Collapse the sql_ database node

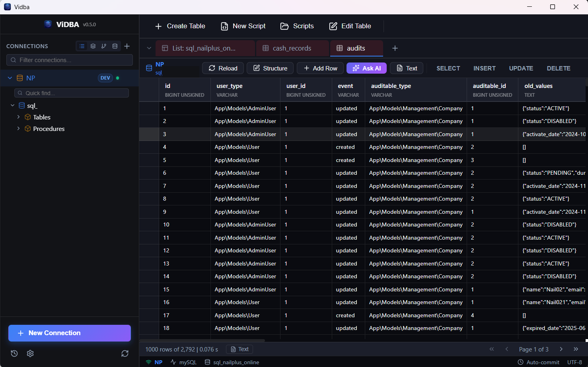coord(12,105)
